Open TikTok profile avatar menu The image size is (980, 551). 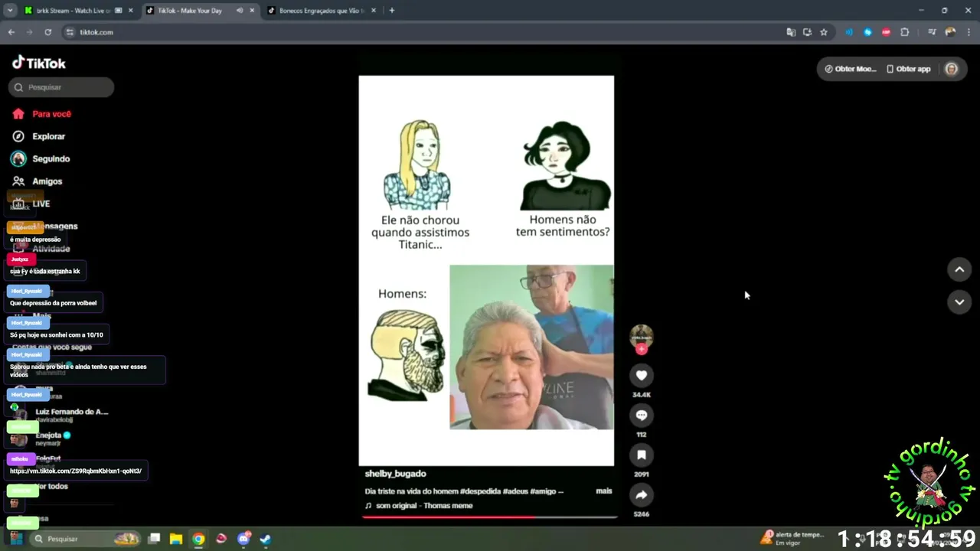[x=952, y=69]
